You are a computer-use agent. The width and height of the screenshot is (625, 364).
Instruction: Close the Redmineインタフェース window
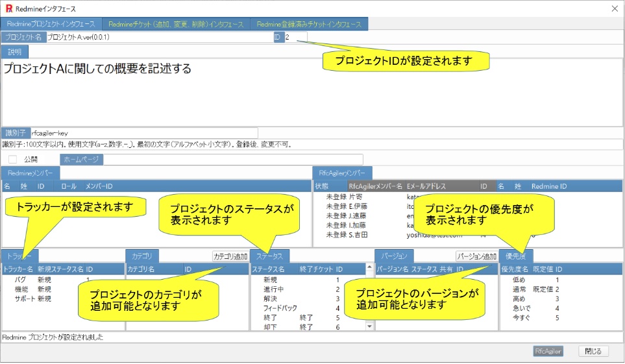click(615, 8)
